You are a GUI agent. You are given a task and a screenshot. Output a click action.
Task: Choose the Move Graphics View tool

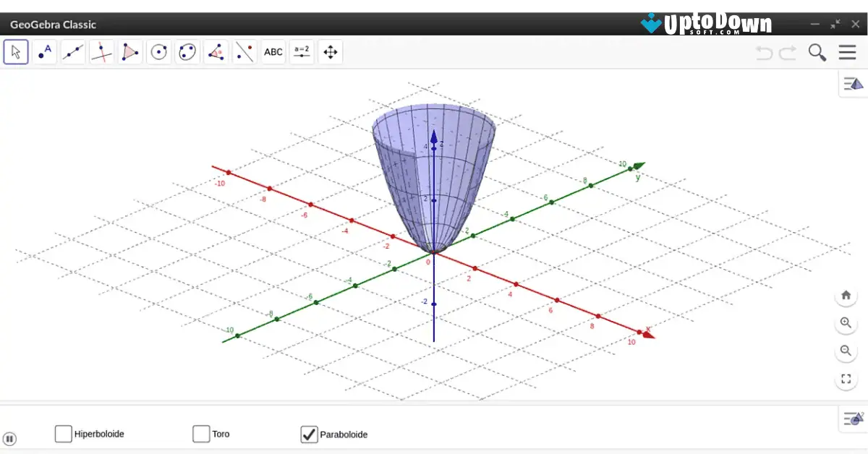pos(330,51)
